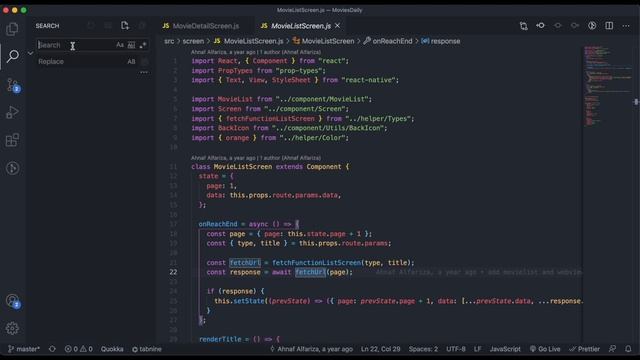Image resolution: width=640 pixels, height=360 pixels.
Task: Click the master* branch in status bar
Action: [x=24, y=349]
